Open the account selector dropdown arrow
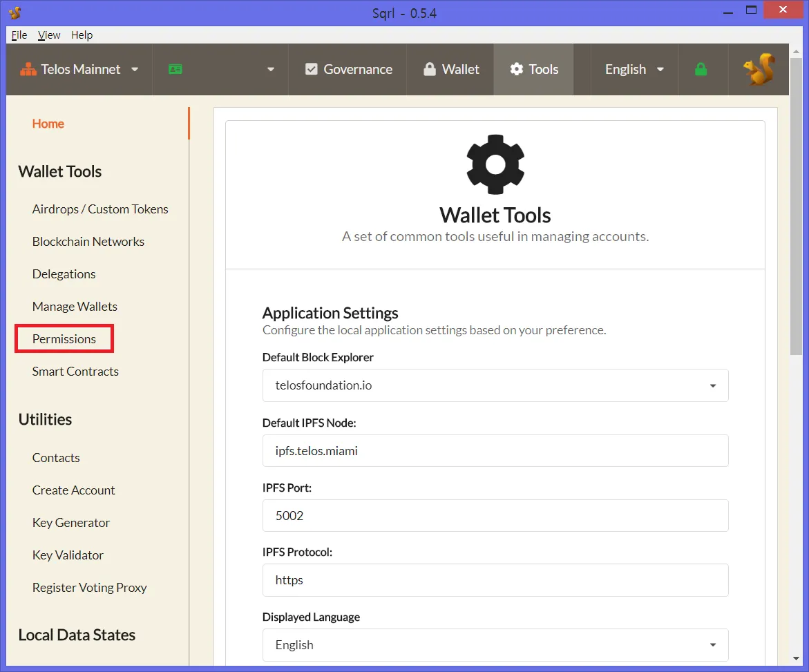 (x=271, y=69)
